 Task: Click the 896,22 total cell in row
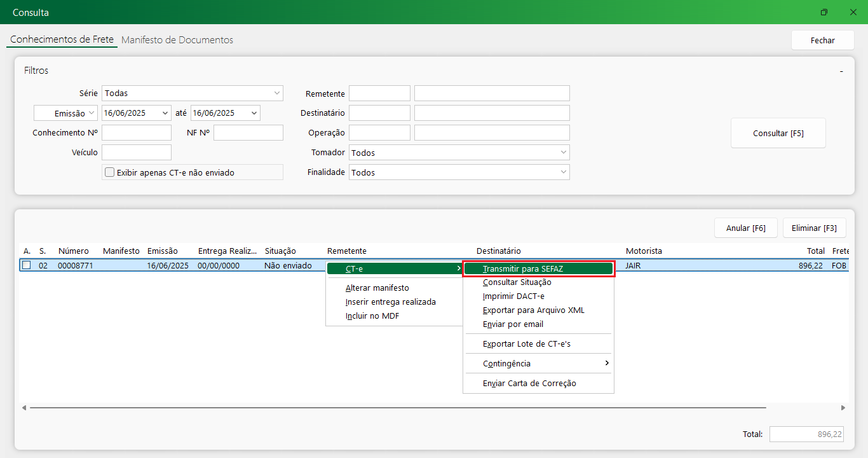(811, 265)
